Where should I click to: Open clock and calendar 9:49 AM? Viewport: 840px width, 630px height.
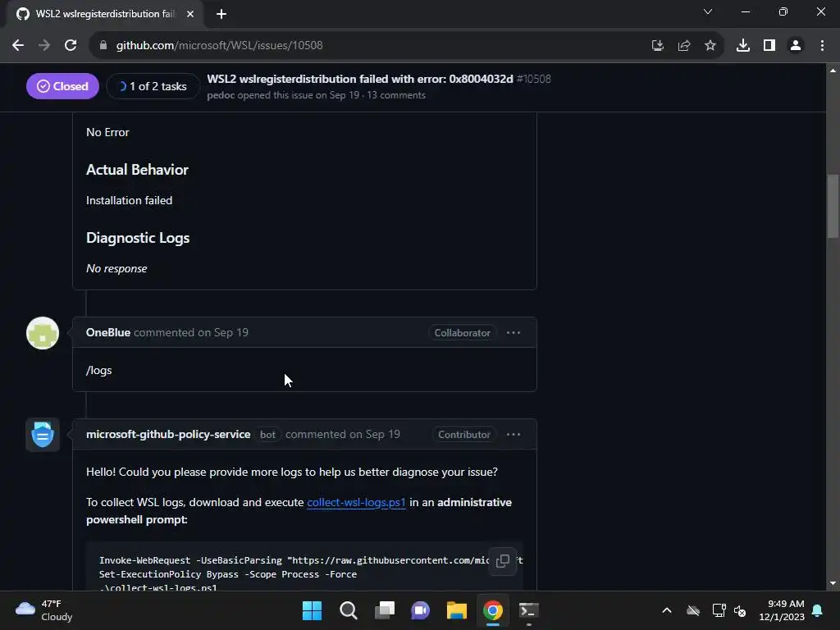coord(782,610)
